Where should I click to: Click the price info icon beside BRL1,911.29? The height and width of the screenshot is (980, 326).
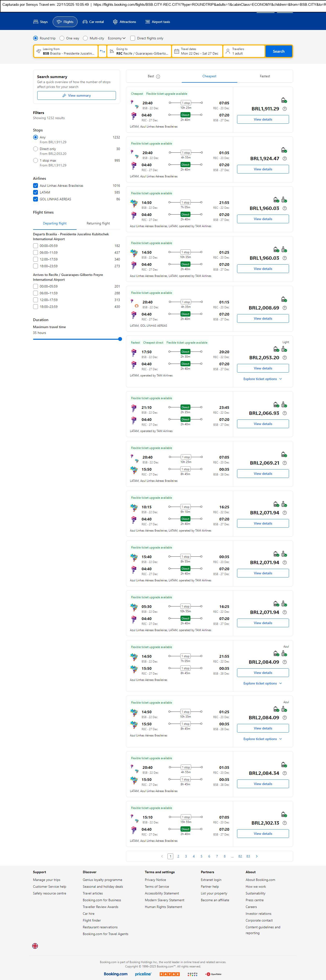(284, 109)
